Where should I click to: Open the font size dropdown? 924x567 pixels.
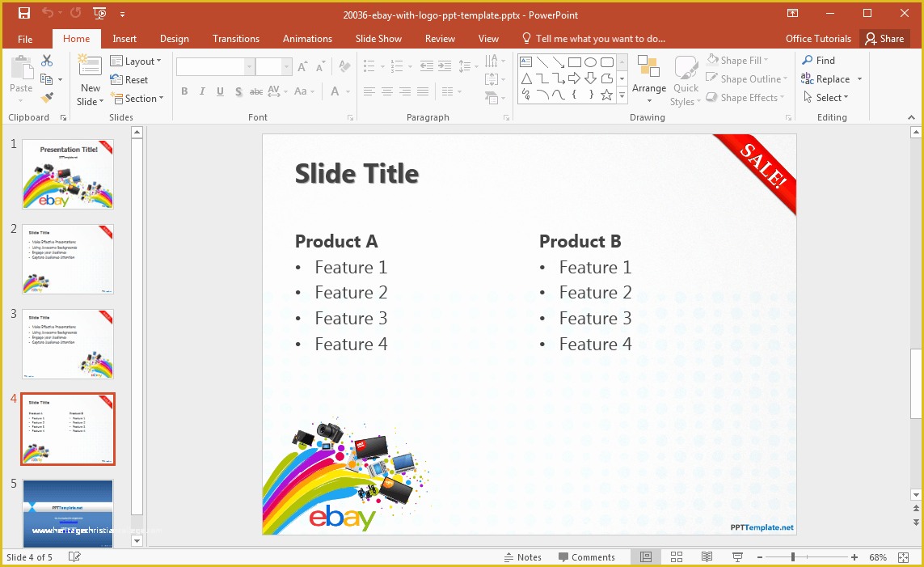coord(286,66)
